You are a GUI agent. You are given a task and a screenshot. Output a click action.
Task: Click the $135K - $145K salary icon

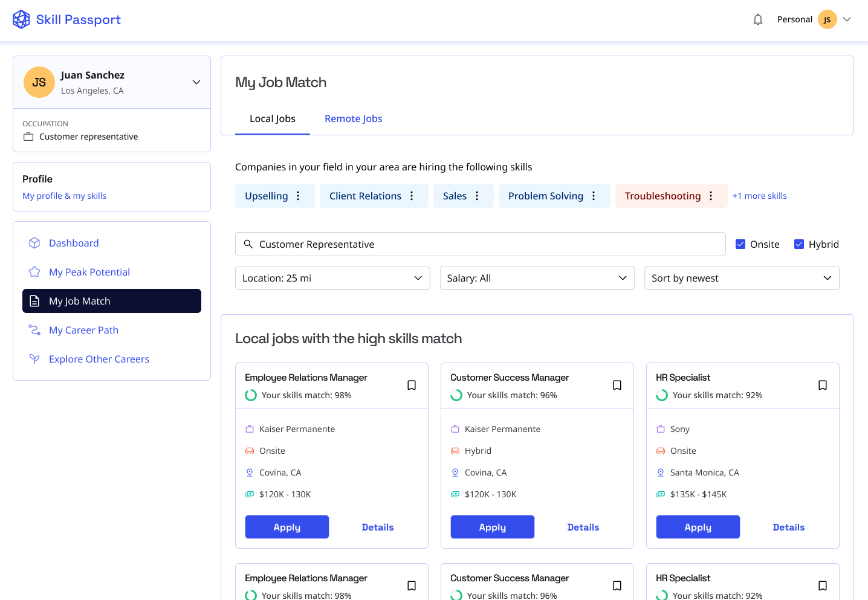[661, 494]
